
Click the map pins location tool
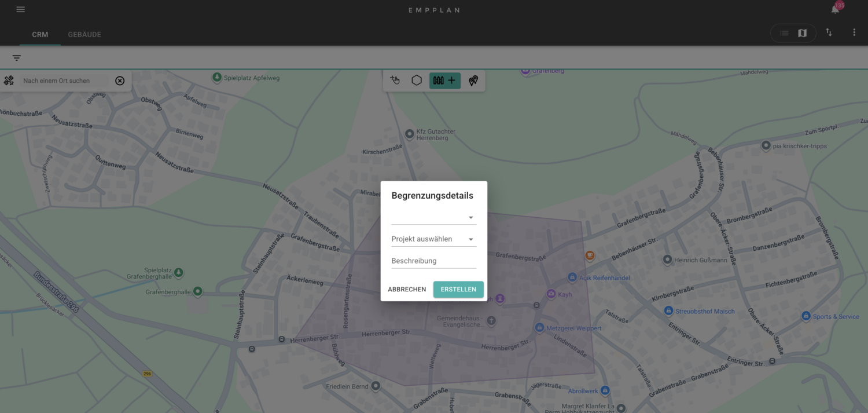pyautogui.click(x=473, y=81)
